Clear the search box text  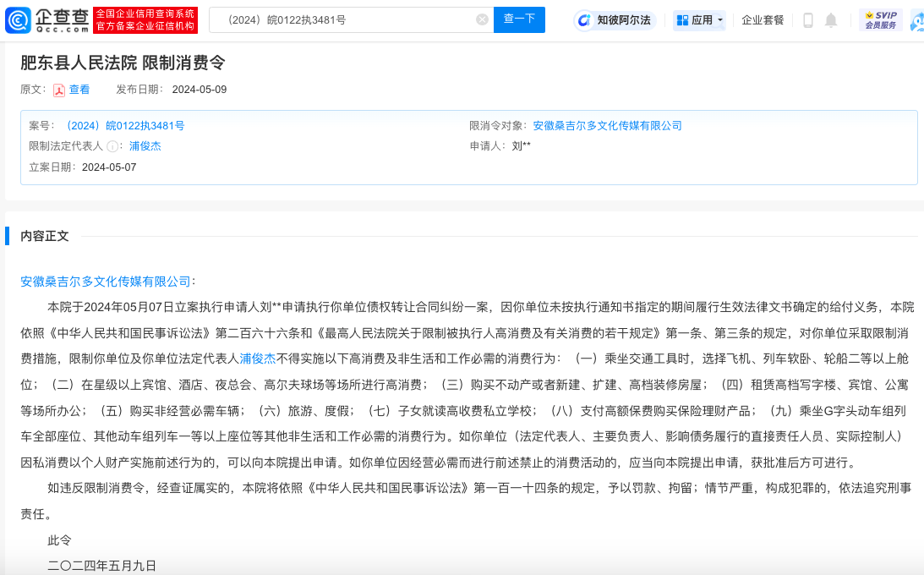pos(482,19)
